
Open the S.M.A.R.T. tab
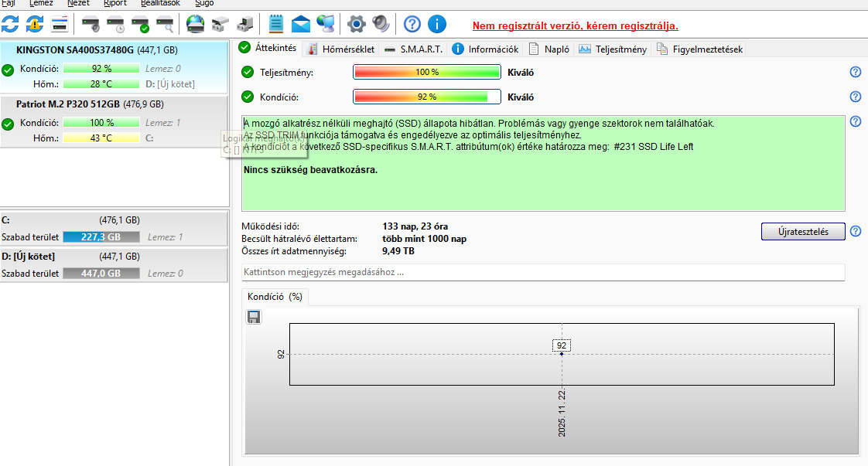pos(413,49)
